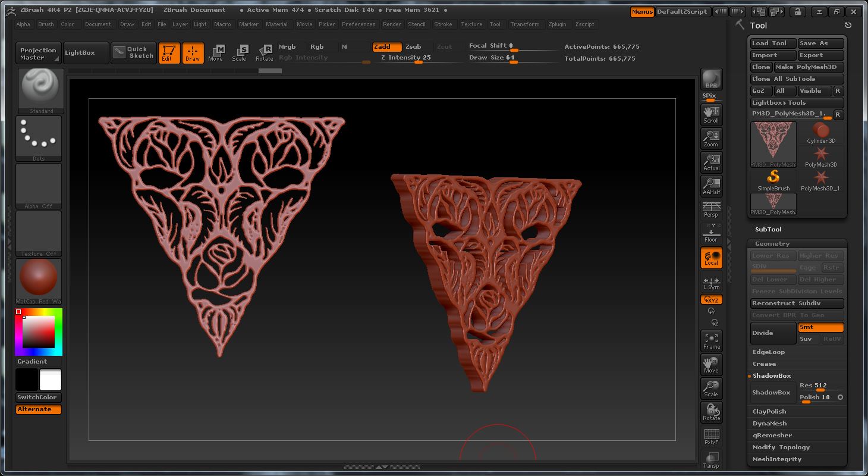Toggle Smt option next to Divide
868x476 pixels.
[x=820, y=327]
